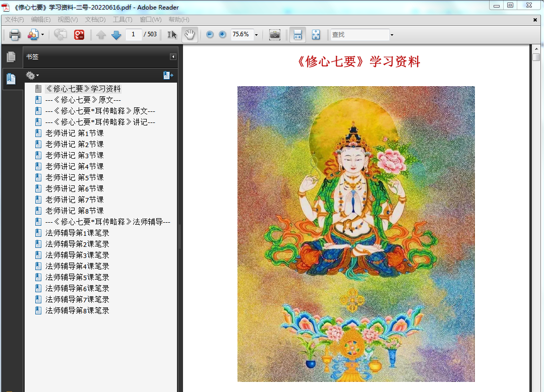The width and height of the screenshot is (544, 392).
Task: Close the document with the menu bar X
Action: (535, 20)
